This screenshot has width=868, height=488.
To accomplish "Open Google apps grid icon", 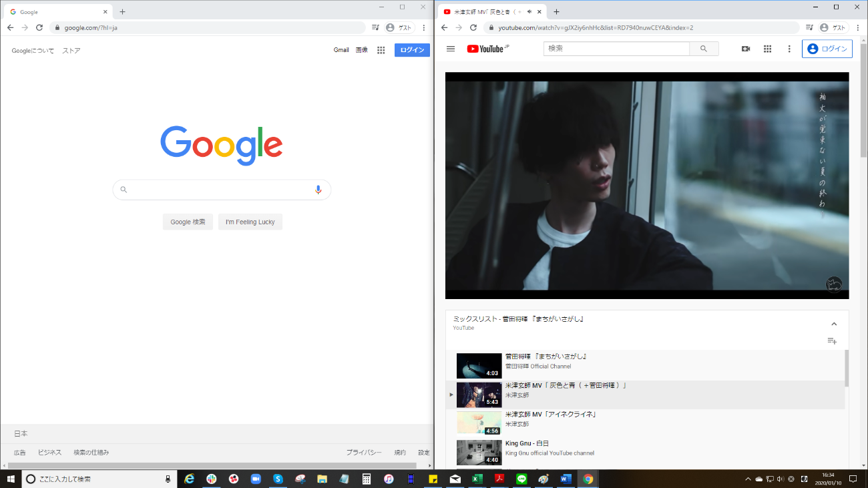I will (381, 50).
